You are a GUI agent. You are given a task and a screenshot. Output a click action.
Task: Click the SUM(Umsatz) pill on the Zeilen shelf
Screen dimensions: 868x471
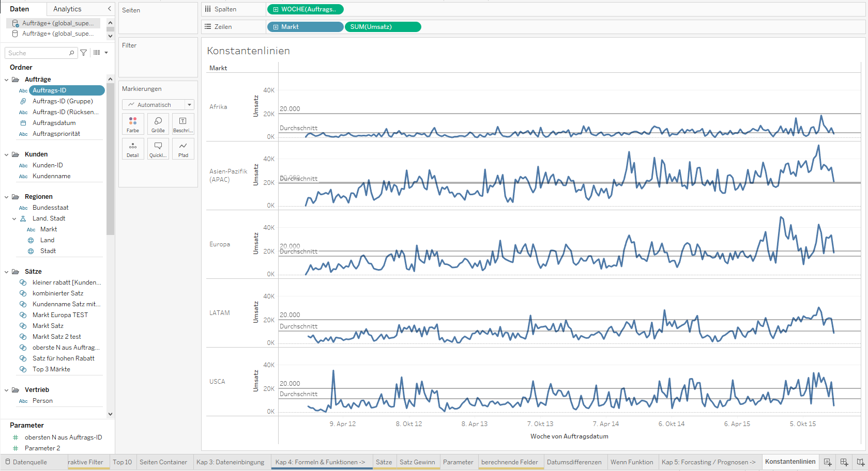[x=383, y=27]
